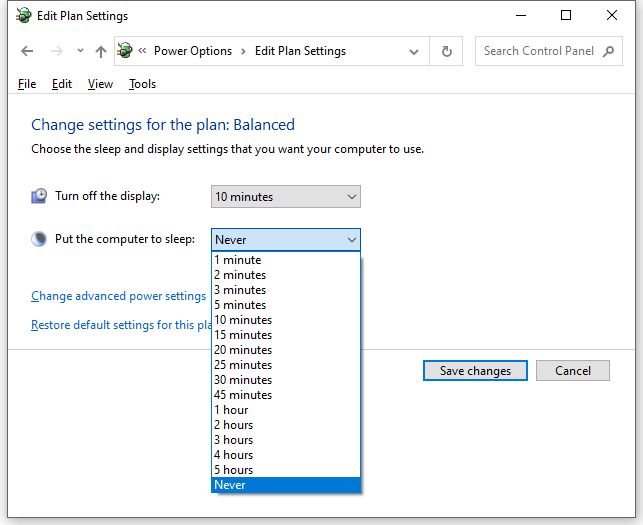Select 2 minutes sleep option
The height and width of the screenshot is (525, 643).
pos(286,275)
